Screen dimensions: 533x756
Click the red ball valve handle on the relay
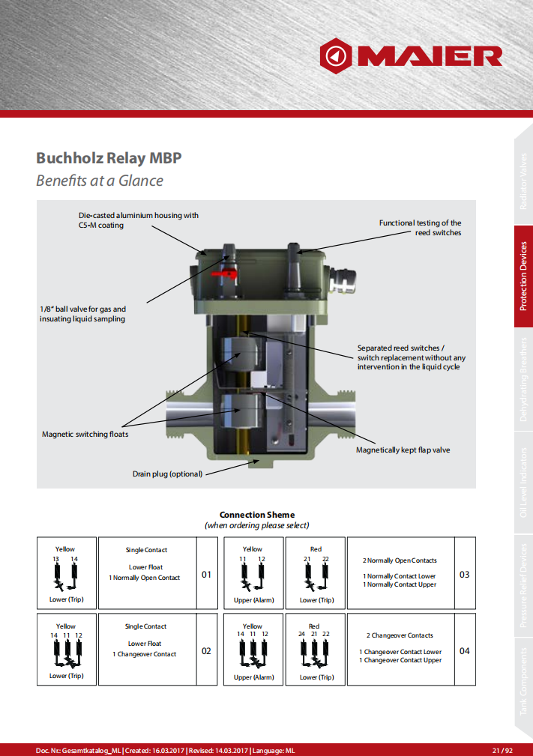[224, 276]
